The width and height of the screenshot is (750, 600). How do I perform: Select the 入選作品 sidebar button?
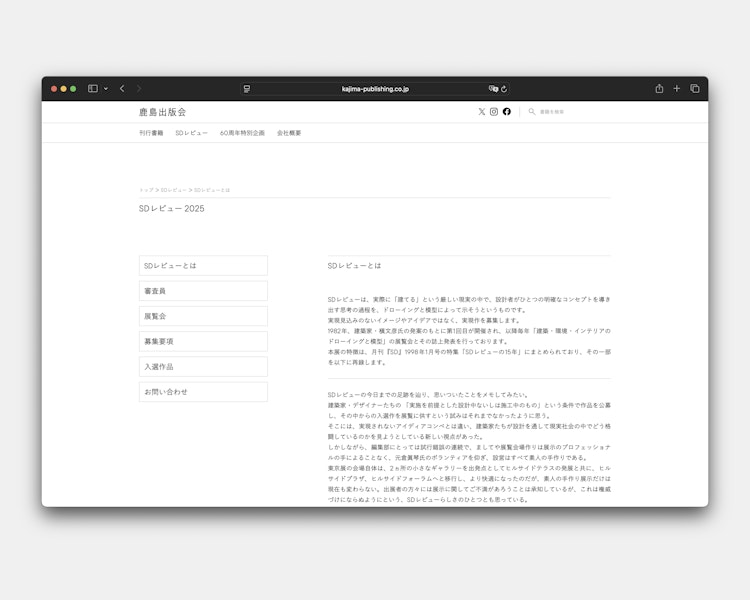203,367
